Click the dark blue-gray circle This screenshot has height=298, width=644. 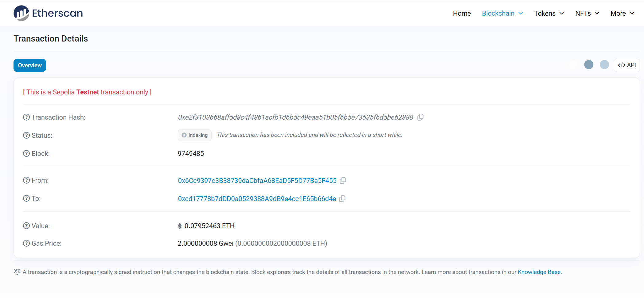[589, 65]
